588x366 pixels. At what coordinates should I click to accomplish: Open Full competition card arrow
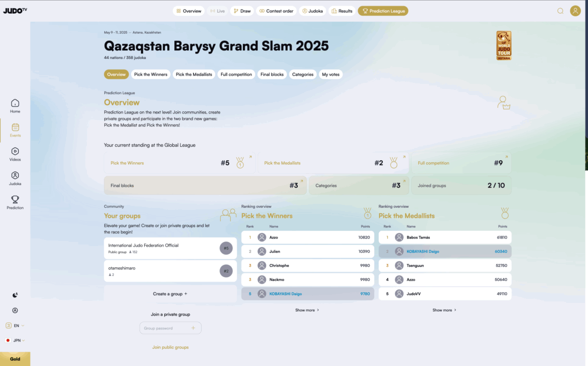pyautogui.click(x=506, y=157)
